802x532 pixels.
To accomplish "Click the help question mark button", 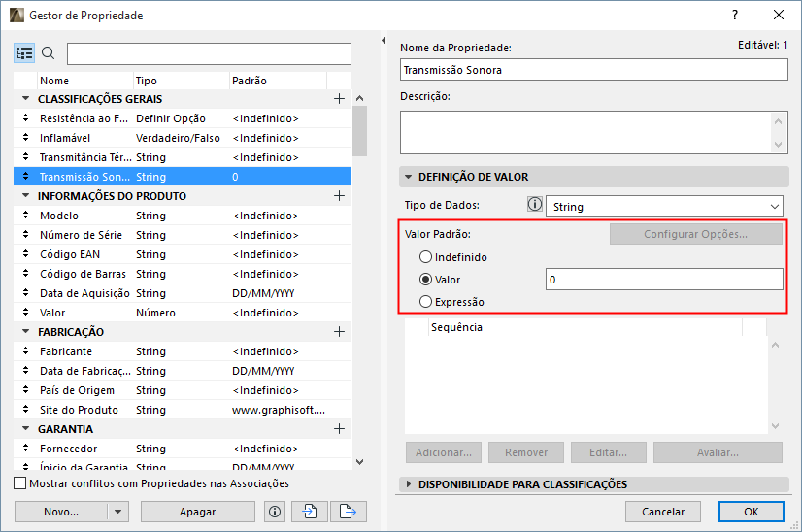I will pos(735,15).
